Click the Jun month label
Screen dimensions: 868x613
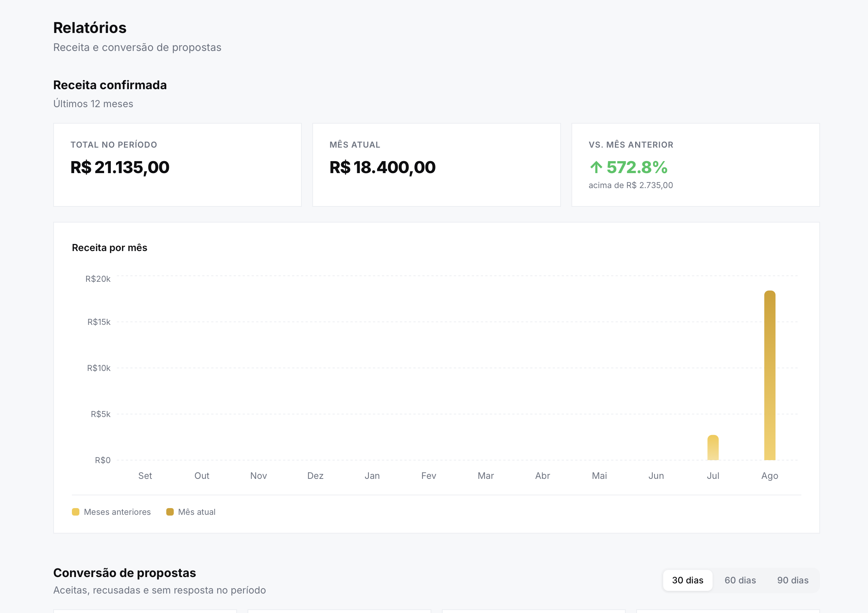(656, 476)
